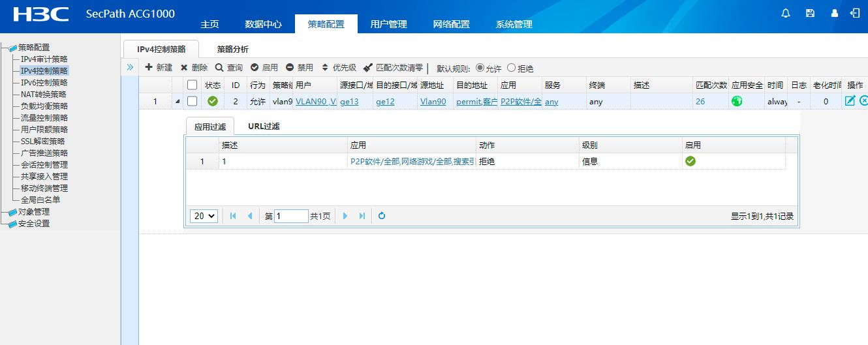The height and width of the screenshot is (345, 868).
Task: Open 用户管理 top menu
Action: coord(388,24)
